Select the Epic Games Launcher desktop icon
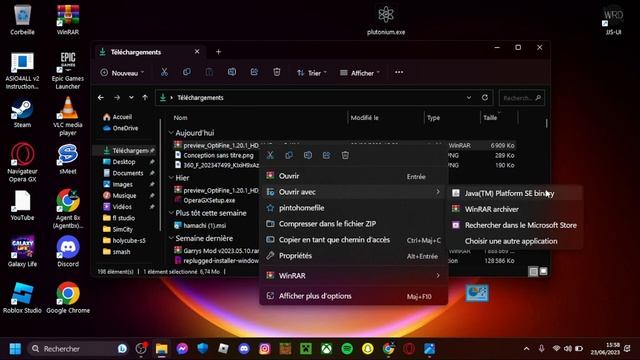Image resolution: width=640 pixels, height=360 pixels. (x=68, y=70)
